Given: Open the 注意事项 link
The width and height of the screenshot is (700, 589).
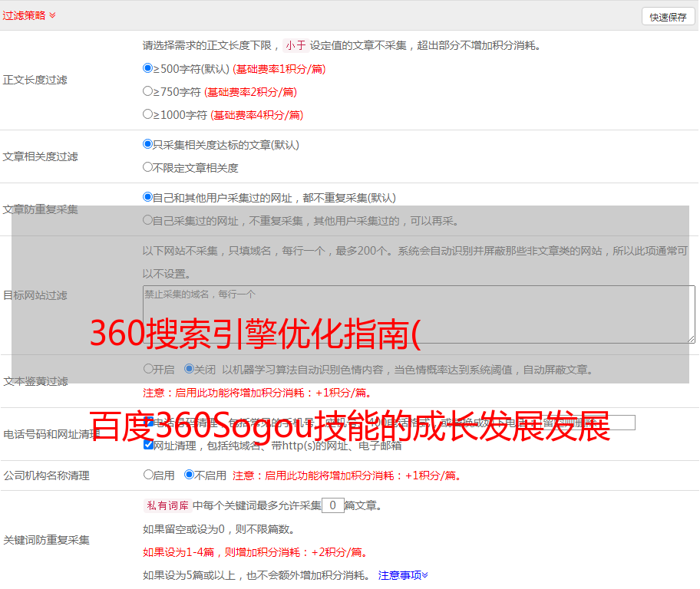Looking at the screenshot, I should (403, 575).
